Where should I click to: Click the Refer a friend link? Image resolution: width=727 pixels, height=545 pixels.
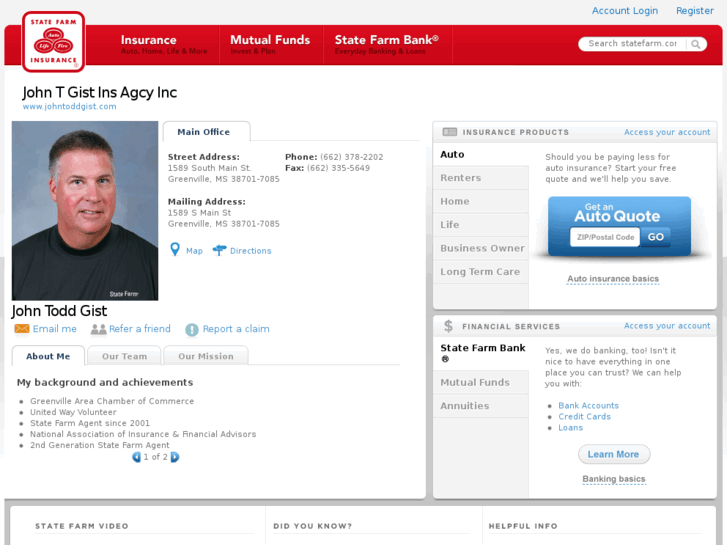(x=140, y=329)
